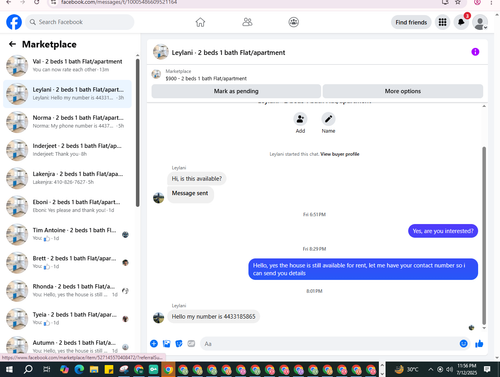Click the GIF picker icon
The image size is (500, 377).
[191, 344]
